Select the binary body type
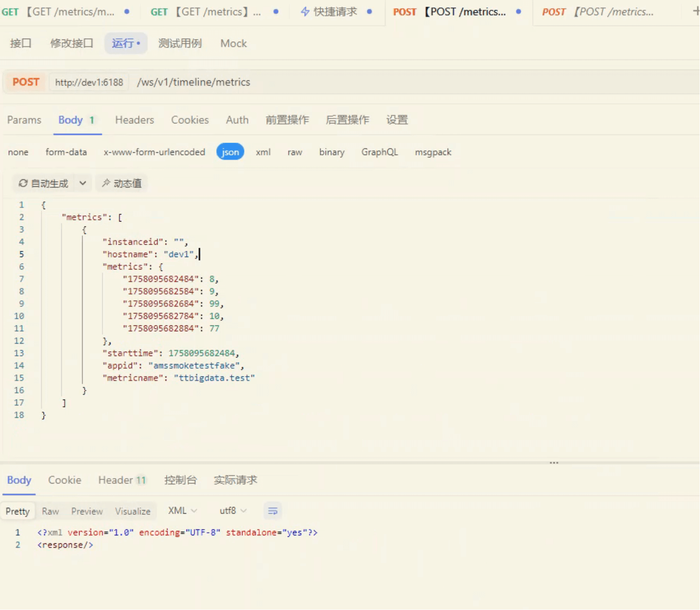 (x=332, y=152)
